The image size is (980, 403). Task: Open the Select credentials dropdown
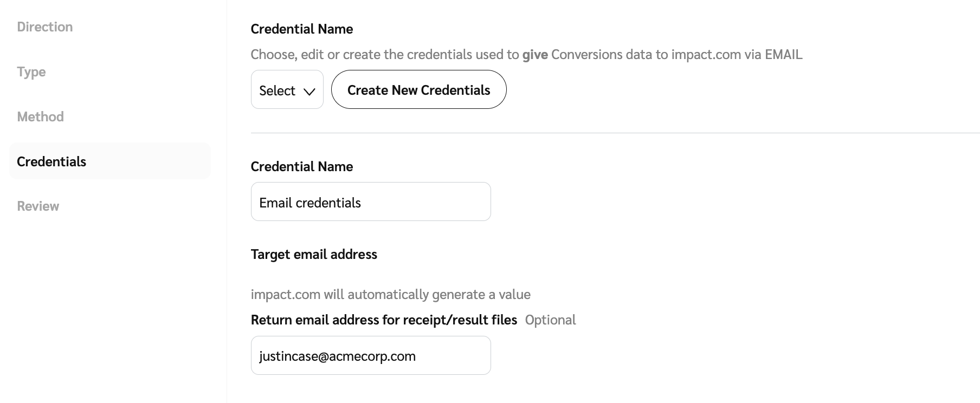287,90
